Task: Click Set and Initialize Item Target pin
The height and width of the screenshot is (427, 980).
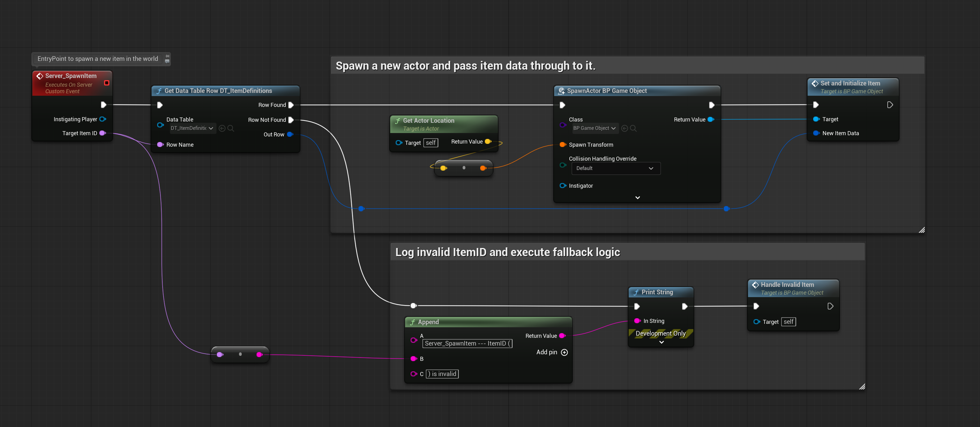Action: (x=816, y=119)
